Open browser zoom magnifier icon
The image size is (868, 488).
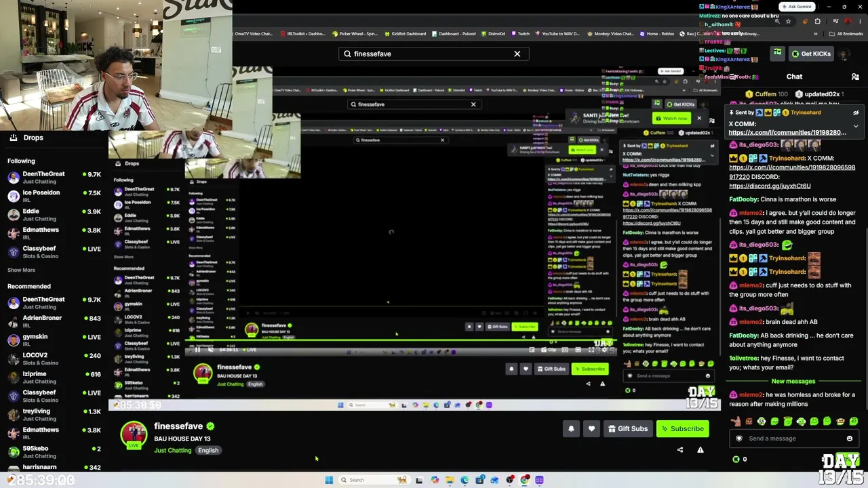(x=777, y=21)
